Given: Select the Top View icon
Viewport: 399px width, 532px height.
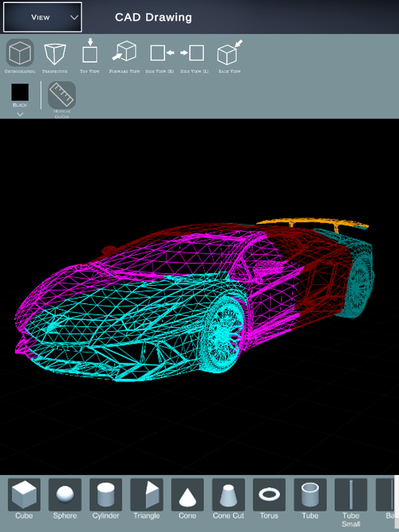Looking at the screenshot, I should (90, 51).
